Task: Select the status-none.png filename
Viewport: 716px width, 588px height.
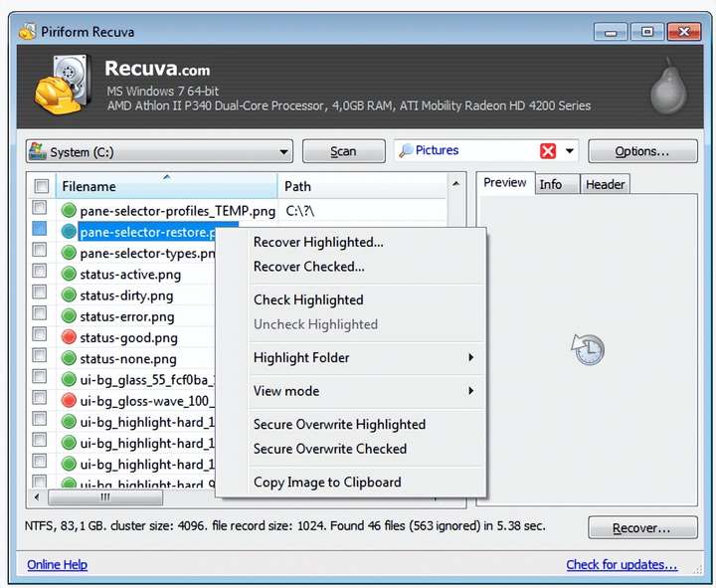Action: coord(128,358)
